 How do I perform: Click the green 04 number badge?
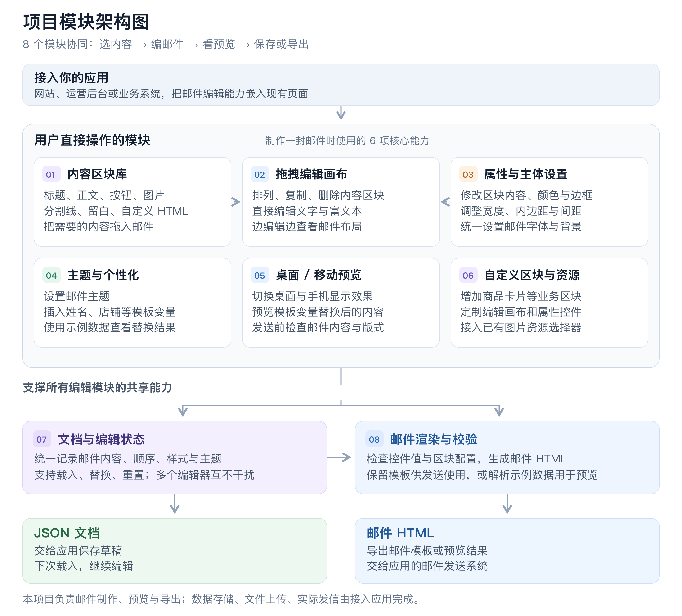click(51, 275)
